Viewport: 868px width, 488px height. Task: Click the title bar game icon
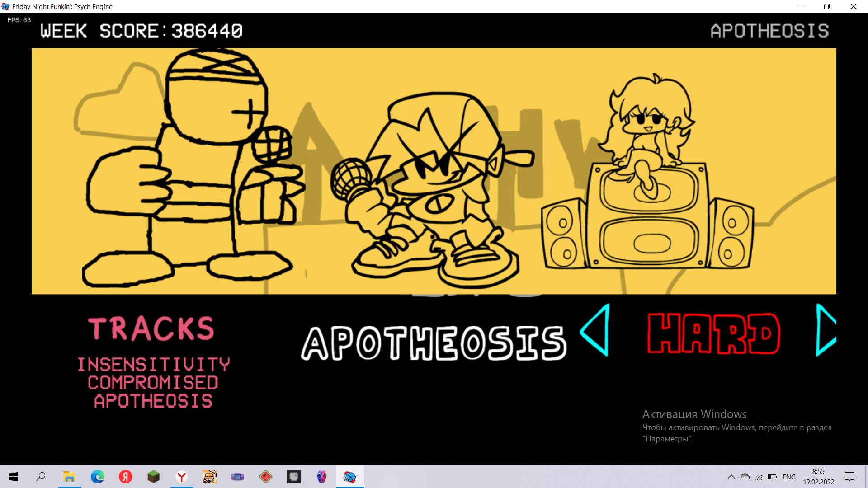click(5, 6)
